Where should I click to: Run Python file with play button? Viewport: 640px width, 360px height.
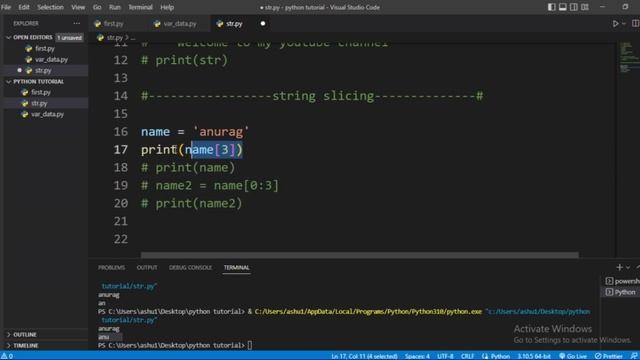(x=616, y=24)
